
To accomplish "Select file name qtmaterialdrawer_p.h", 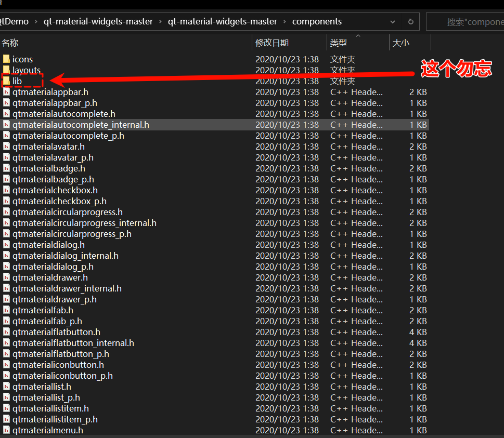I will click(x=55, y=300).
